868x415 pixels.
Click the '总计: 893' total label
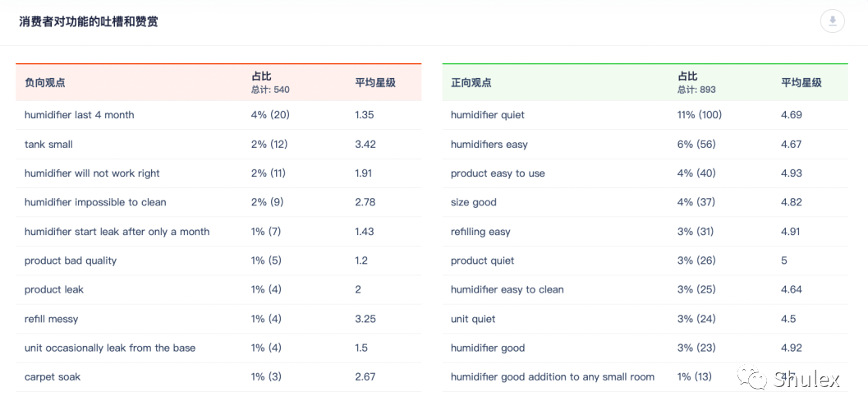[x=697, y=90]
